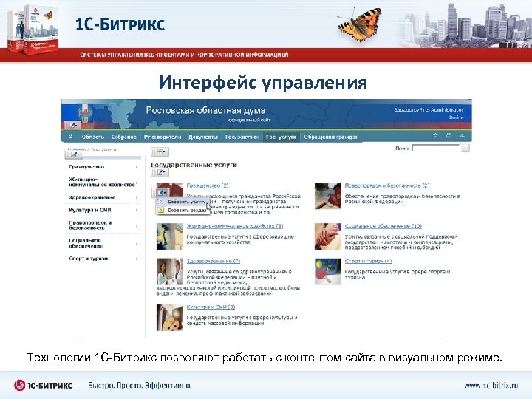Open the Гос. закупки menu tab

pyautogui.click(x=242, y=137)
